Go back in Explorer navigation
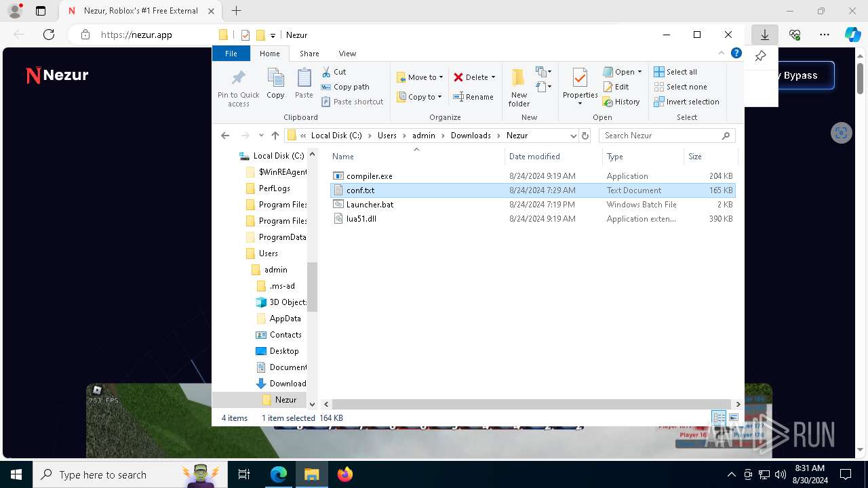 pyautogui.click(x=225, y=136)
